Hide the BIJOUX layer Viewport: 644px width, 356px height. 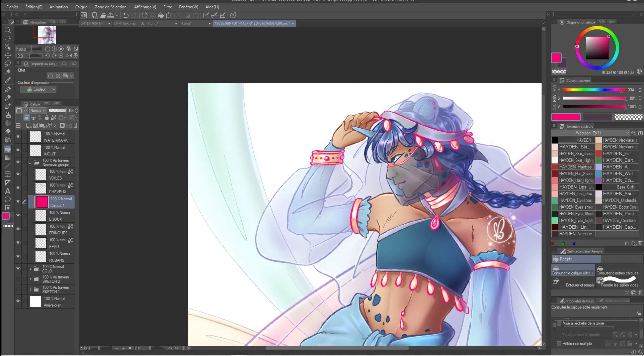(18, 215)
